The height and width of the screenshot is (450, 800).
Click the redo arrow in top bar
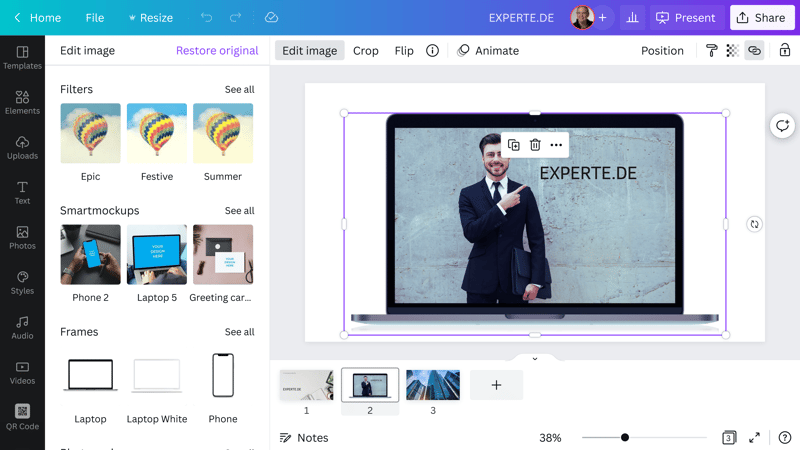235,18
